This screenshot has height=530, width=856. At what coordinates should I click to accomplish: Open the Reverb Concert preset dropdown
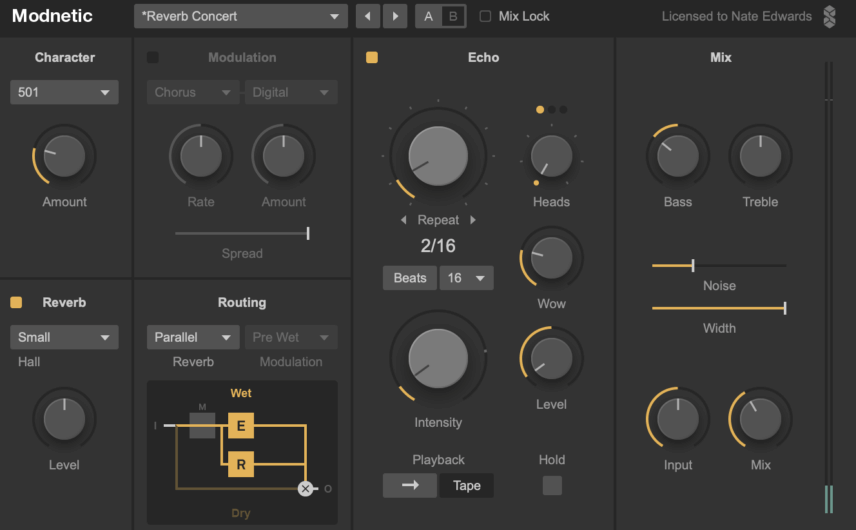pyautogui.click(x=241, y=16)
